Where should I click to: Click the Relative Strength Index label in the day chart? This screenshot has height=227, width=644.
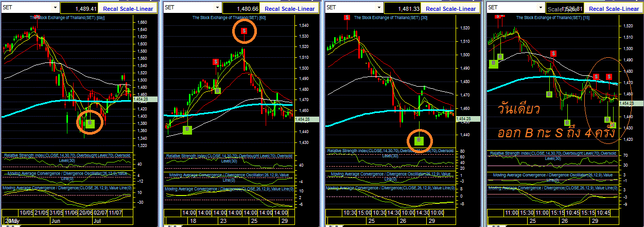click(x=67, y=157)
